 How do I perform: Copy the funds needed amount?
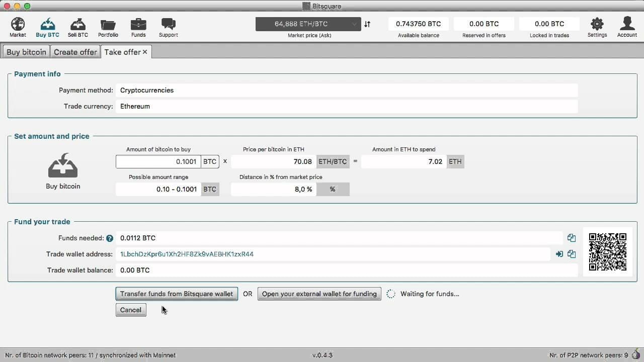[x=572, y=238]
